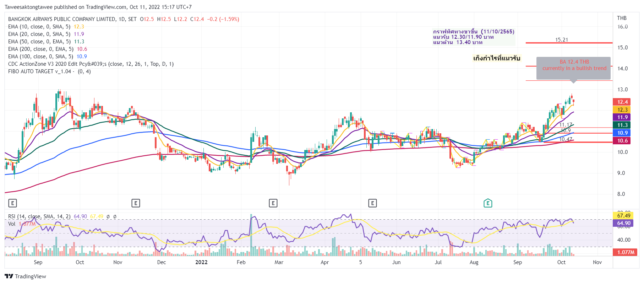Click the Feb label on time axis
This screenshot has height=284, width=644.
(241, 262)
